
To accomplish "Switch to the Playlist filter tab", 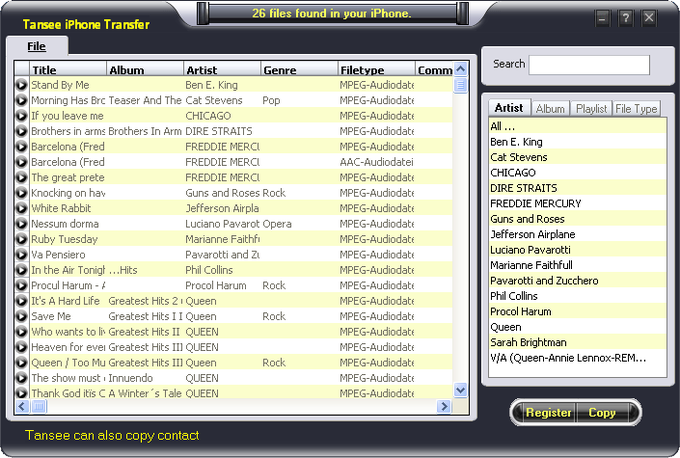I will coord(591,108).
